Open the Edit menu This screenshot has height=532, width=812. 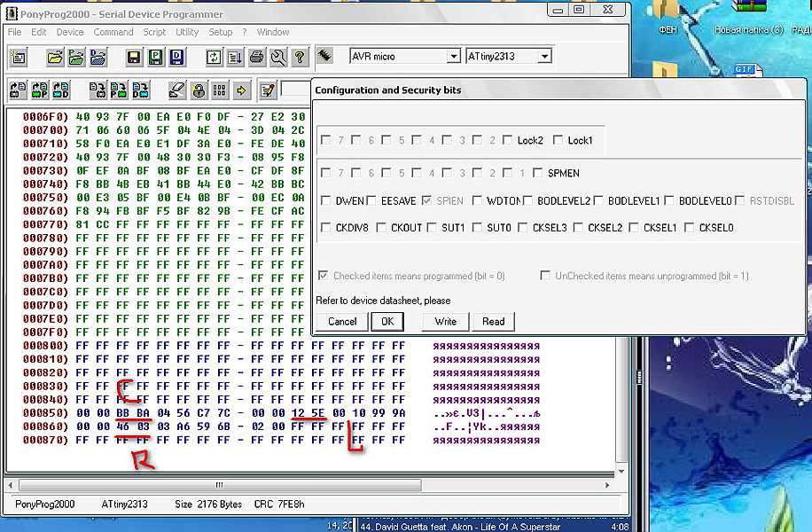[39, 32]
